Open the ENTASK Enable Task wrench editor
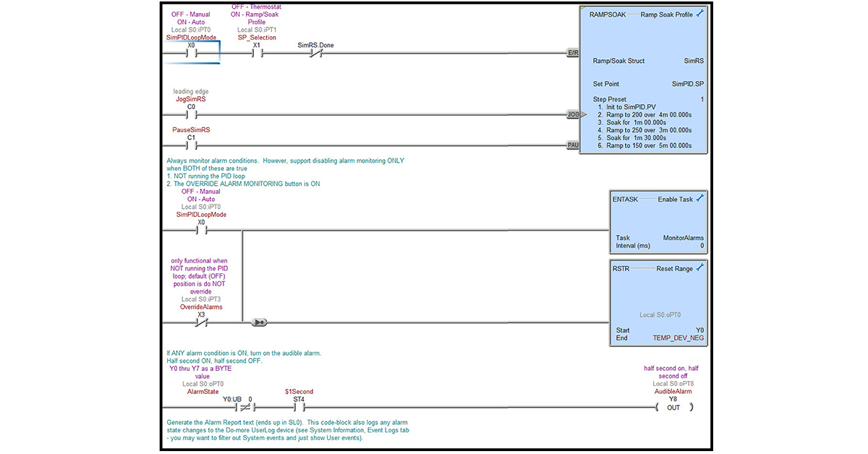868x454 pixels. 699,198
